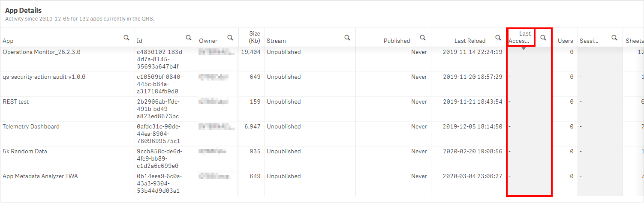Select the 2019-12-05 18:14:50 reload cell
644x203 pixels.
[472, 126]
